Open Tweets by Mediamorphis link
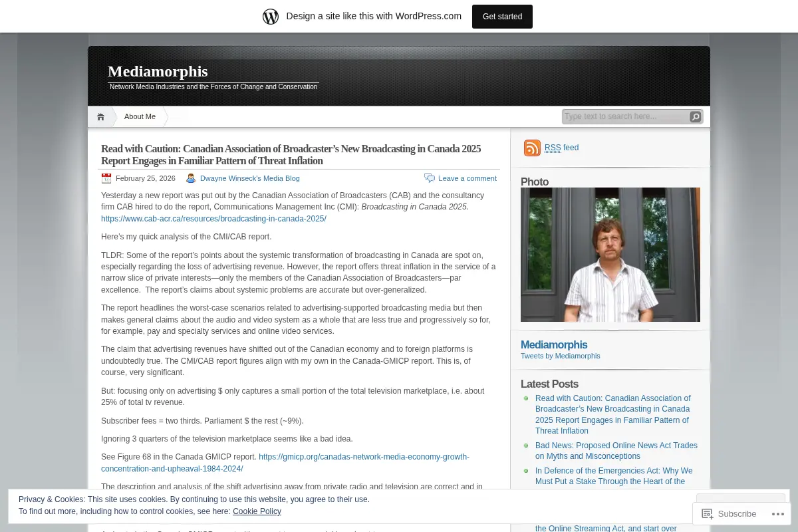The height and width of the screenshot is (532, 798). (561, 356)
